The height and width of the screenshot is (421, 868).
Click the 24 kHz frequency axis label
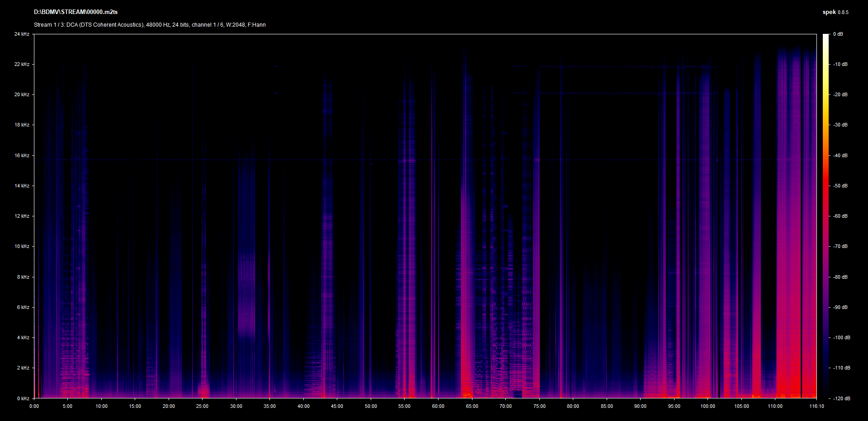coord(22,34)
